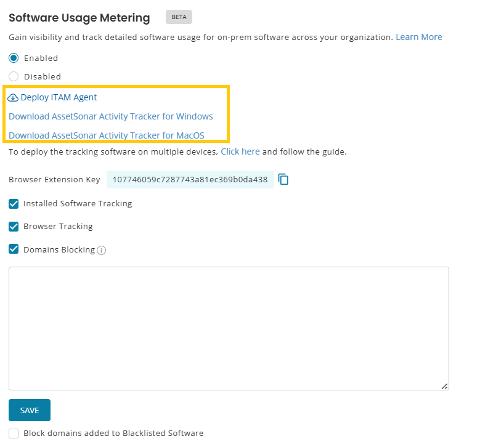Follow the Click here deployment guide link
This screenshot has height=444, width=504.
(240, 151)
